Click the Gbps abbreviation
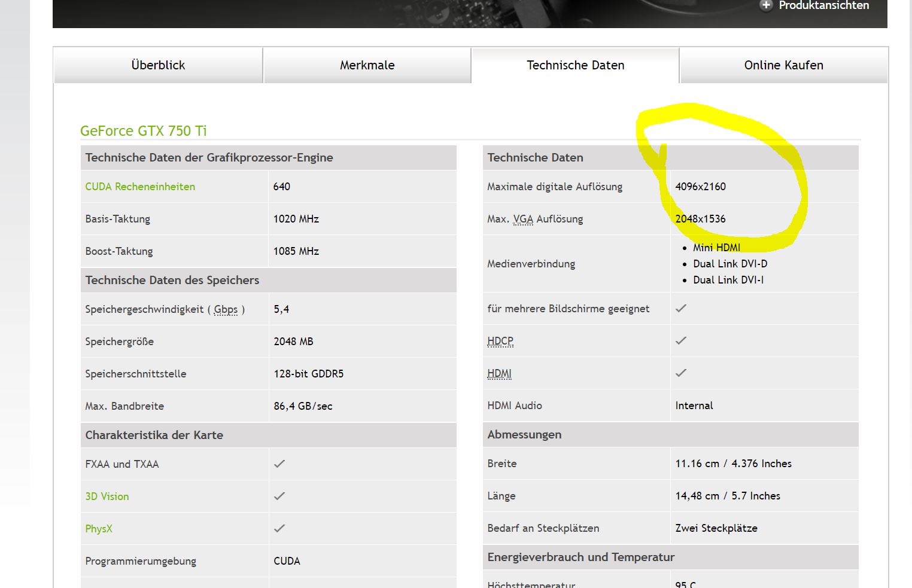The height and width of the screenshot is (588, 912). click(226, 309)
